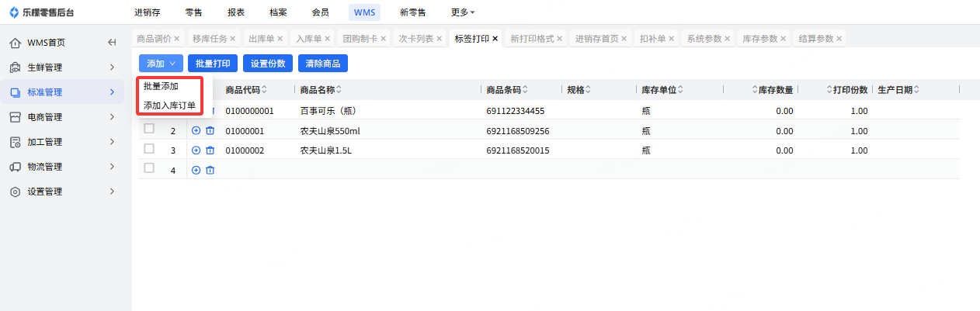Viewport: 980px width, 311px height.
Task: Select the WMS top menu
Action: click(363, 12)
